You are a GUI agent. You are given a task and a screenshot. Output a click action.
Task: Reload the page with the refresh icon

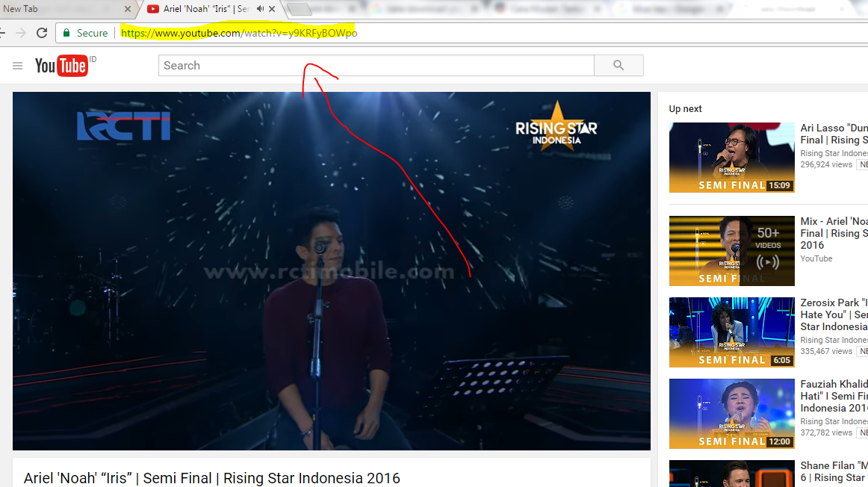42,33
